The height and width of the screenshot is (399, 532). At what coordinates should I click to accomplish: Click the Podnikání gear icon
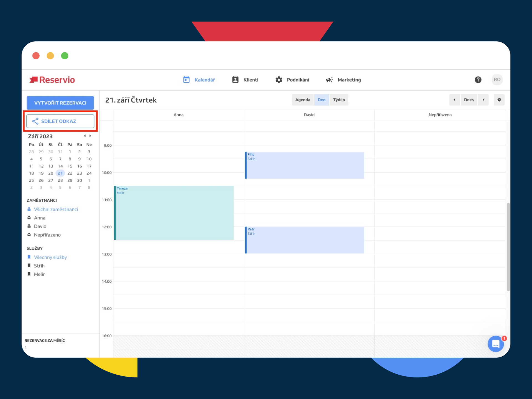pyautogui.click(x=279, y=80)
